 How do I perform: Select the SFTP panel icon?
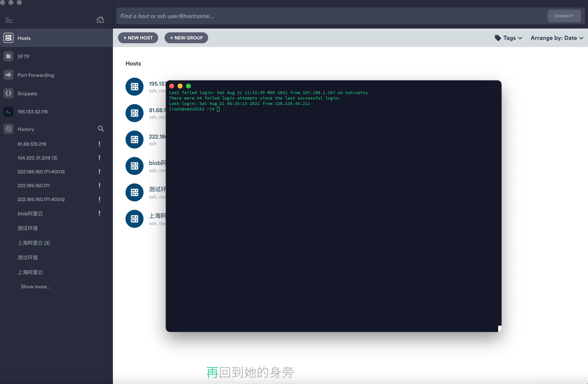point(9,56)
